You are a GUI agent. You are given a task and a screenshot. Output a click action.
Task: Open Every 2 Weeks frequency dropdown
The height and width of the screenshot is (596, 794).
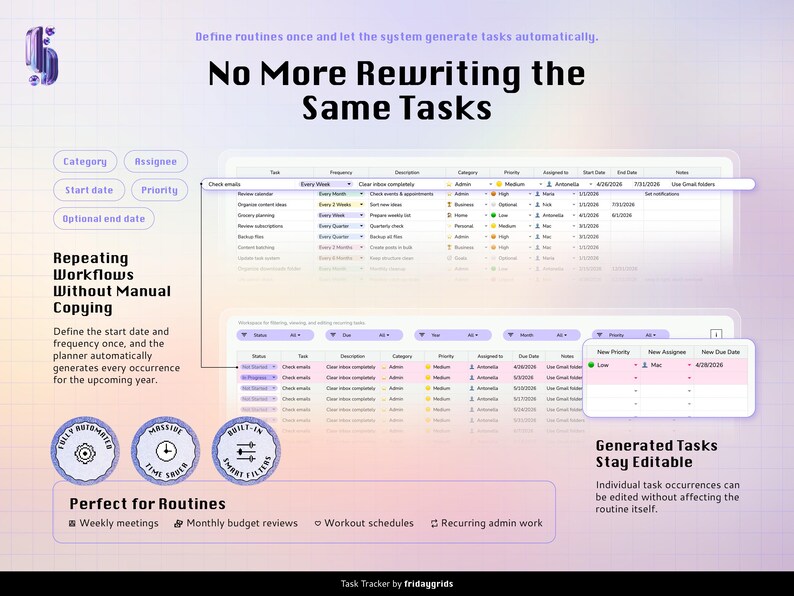(361, 205)
